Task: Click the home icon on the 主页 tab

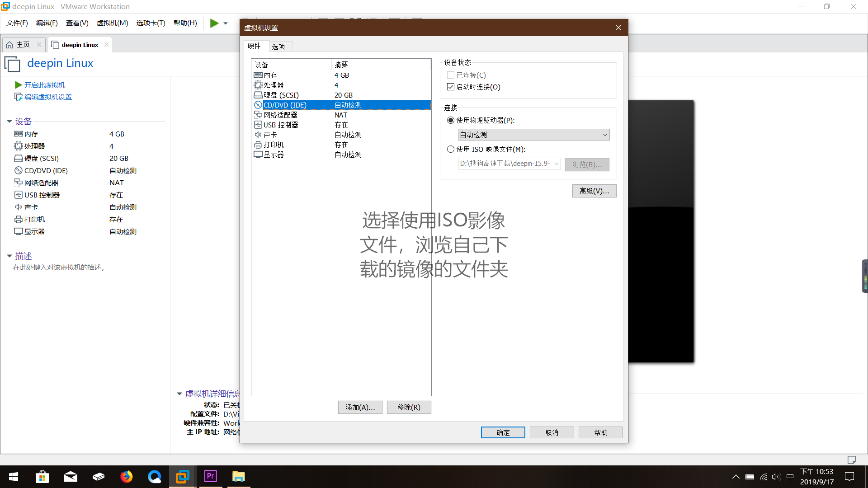Action: click(9, 45)
